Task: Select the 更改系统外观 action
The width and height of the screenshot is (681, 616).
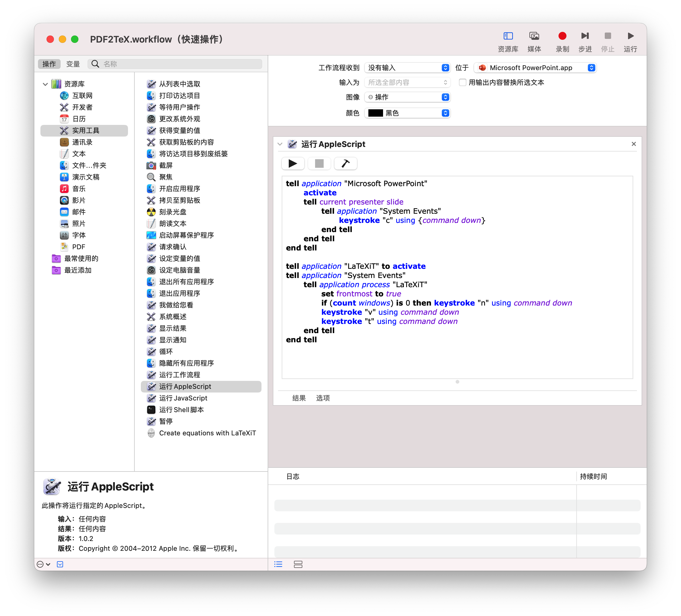Action: point(201,119)
